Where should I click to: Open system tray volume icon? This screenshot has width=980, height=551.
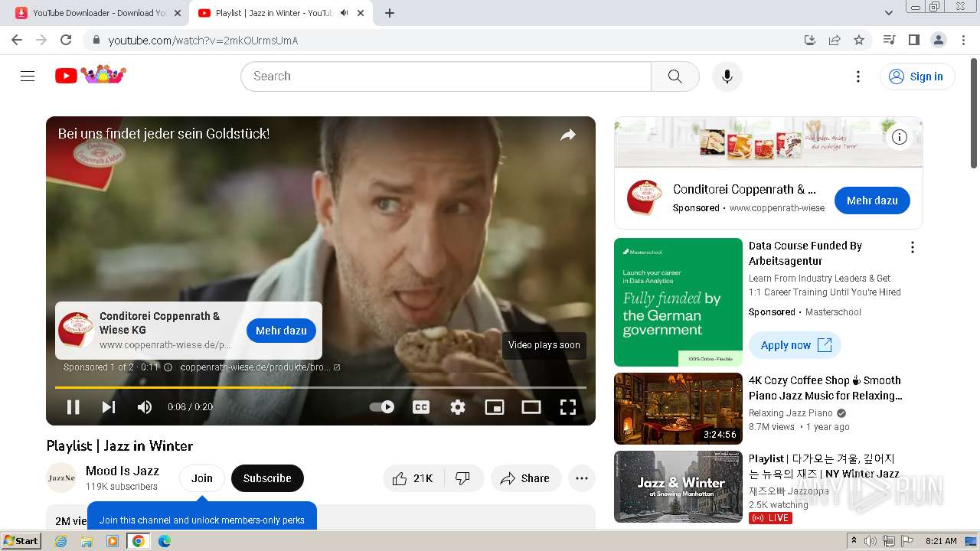(x=870, y=541)
